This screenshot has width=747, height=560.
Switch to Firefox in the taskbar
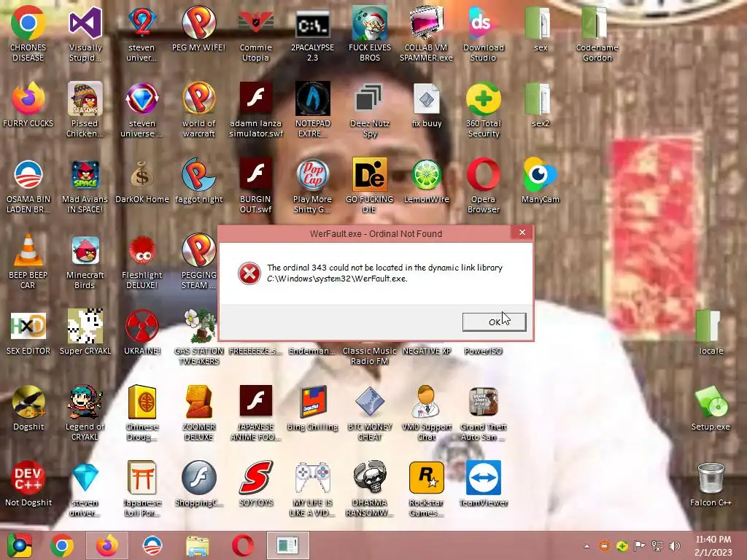pyautogui.click(x=107, y=545)
